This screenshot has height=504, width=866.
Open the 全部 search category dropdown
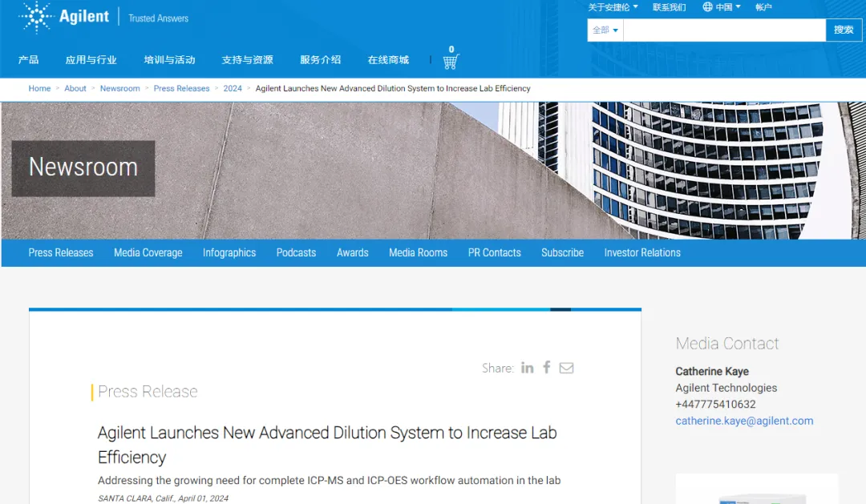point(605,30)
